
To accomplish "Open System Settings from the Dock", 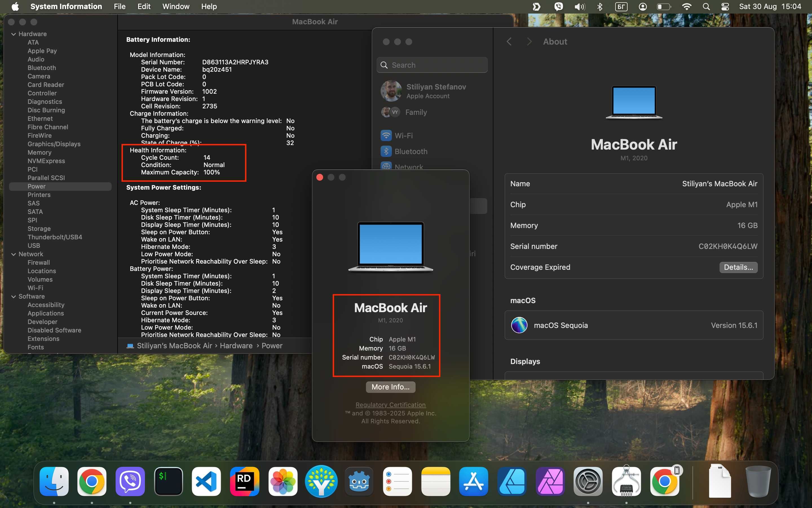I will click(588, 481).
